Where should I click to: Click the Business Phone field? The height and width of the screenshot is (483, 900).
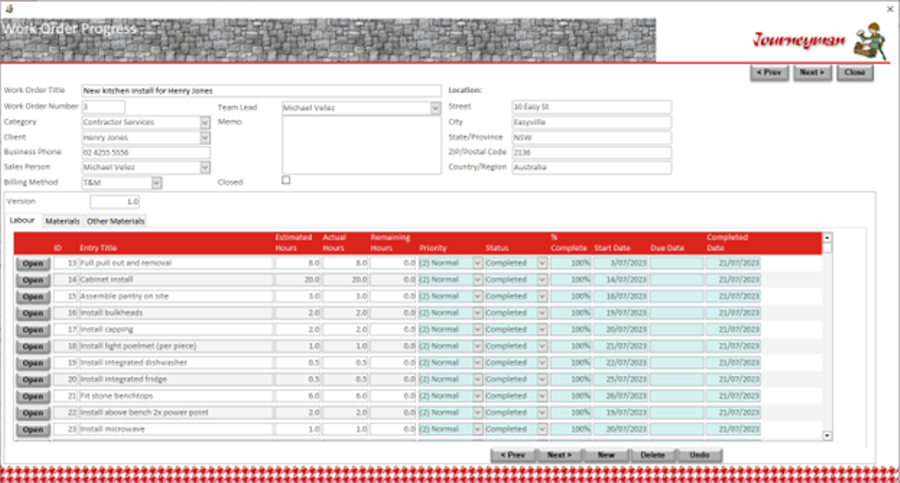[x=146, y=152]
